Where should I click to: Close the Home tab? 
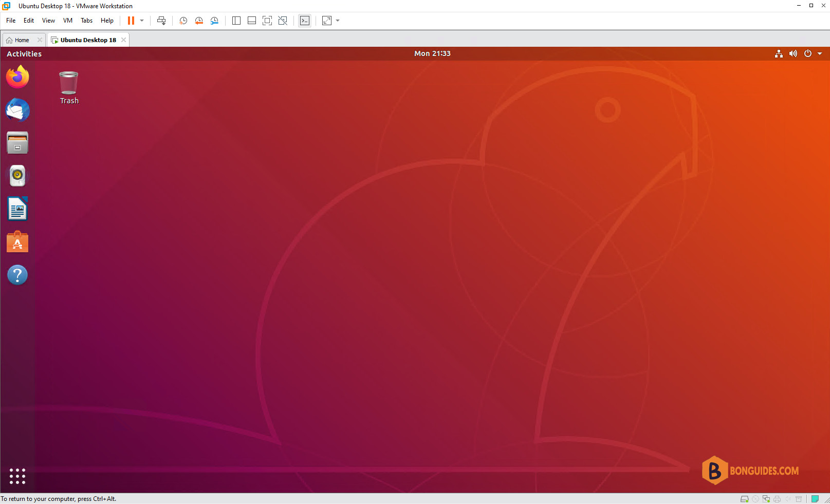[x=40, y=40]
